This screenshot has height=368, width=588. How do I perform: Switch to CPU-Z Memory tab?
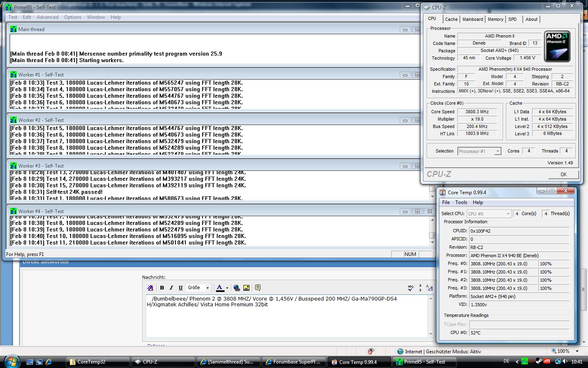click(495, 19)
